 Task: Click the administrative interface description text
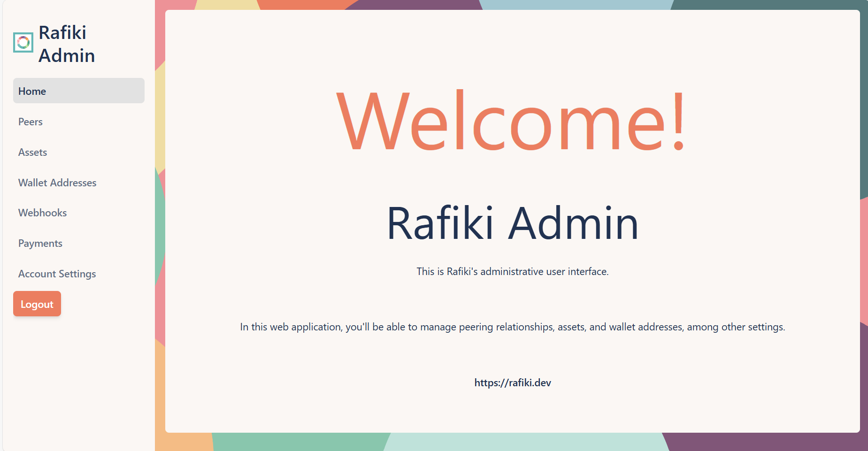coord(512,271)
